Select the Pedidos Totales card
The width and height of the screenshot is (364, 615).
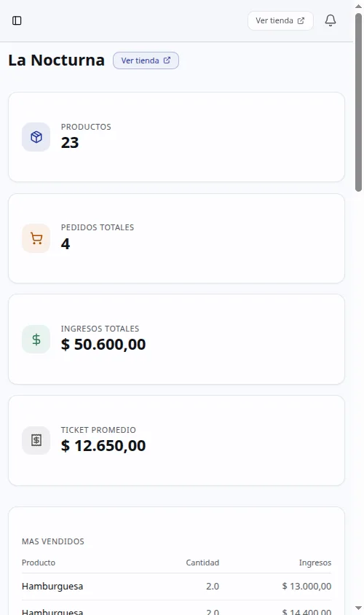pyautogui.click(x=176, y=238)
